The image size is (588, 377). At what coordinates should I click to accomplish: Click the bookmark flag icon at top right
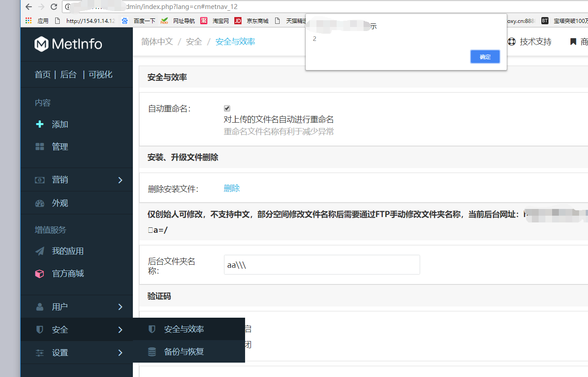(x=573, y=42)
